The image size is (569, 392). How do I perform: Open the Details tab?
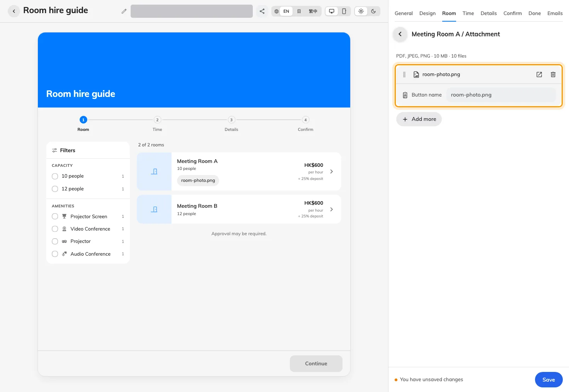(489, 13)
